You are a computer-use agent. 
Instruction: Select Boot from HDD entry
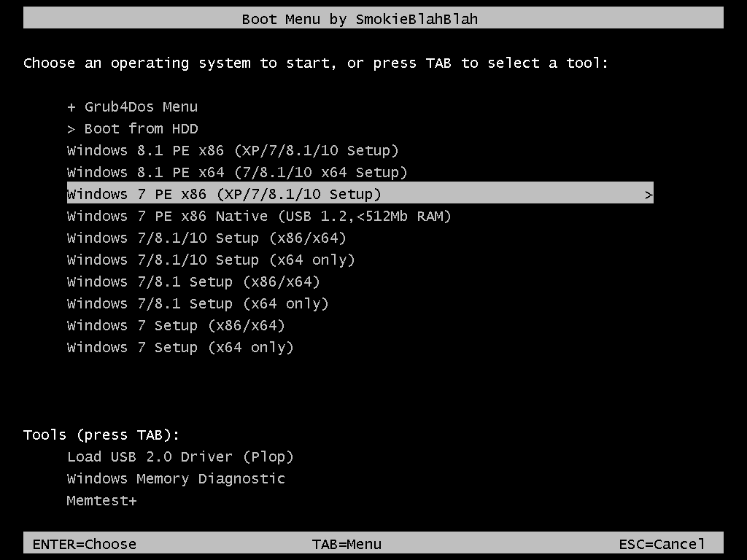tap(133, 128)
